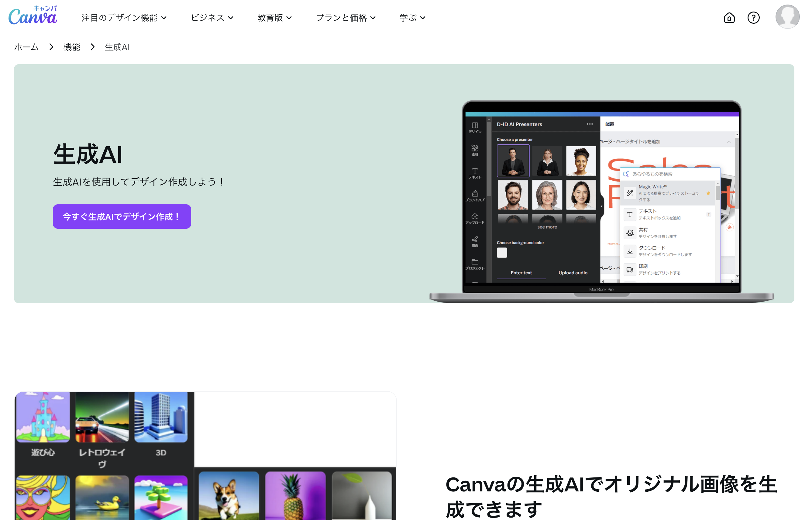812x520 pixels.
Task: Open the help question mark icon
Action: [x=753, y=18]
